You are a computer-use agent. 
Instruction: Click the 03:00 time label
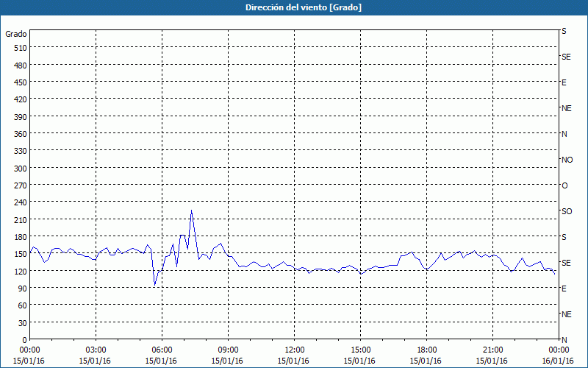click(x=96, y=350)
